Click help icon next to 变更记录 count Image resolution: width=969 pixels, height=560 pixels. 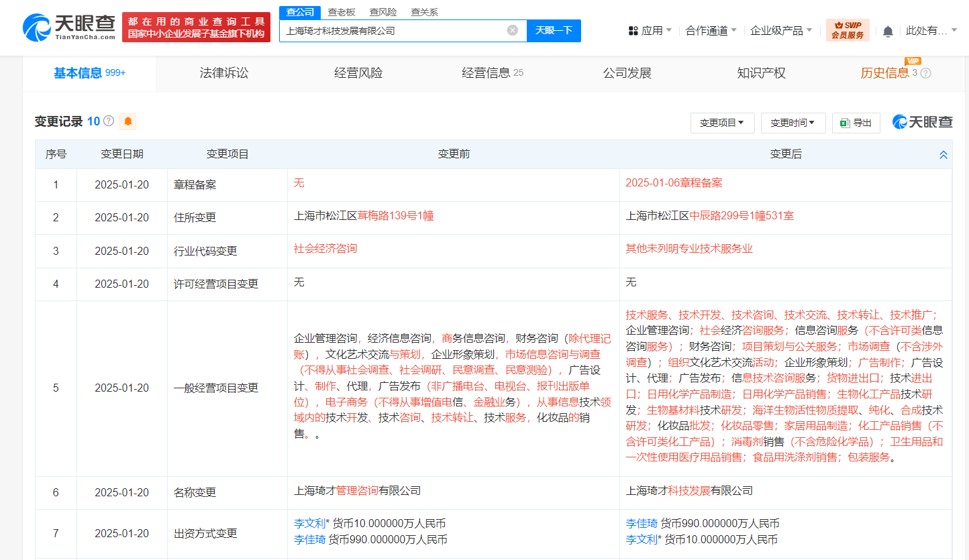pos(109,121)
